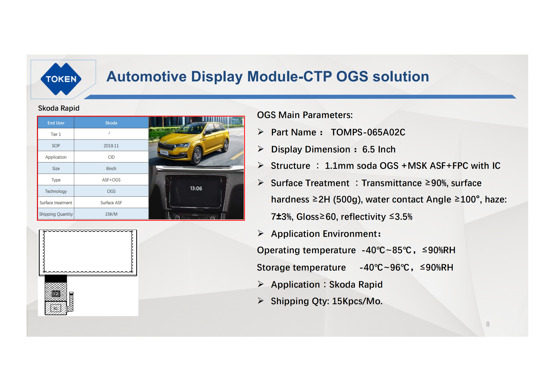Click the arrow bullet before Application Environment

[260, 233]
